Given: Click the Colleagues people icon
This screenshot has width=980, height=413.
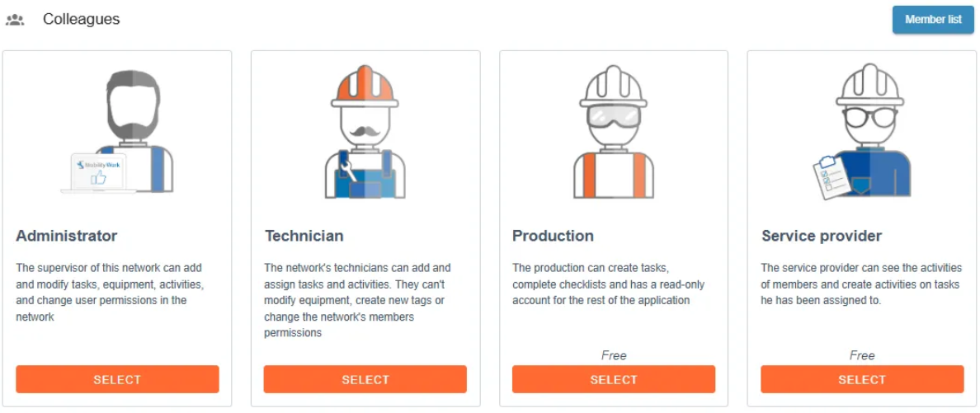Looking at the screenshot, I should (x=14, y=20).
